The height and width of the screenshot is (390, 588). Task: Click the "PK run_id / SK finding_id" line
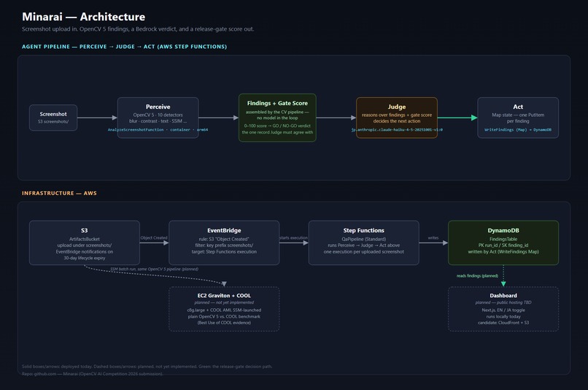click(x=503, y=245)
